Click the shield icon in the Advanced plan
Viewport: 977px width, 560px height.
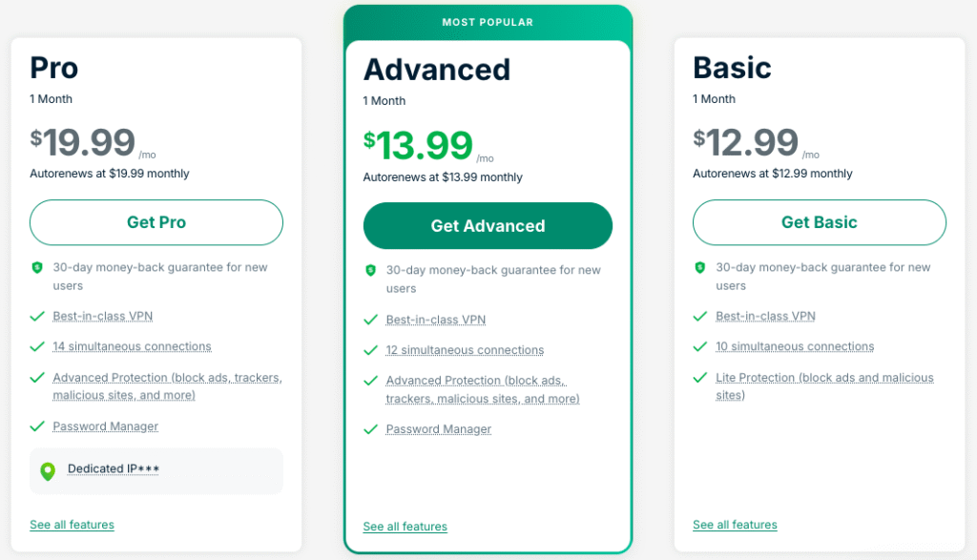(371, 270)
